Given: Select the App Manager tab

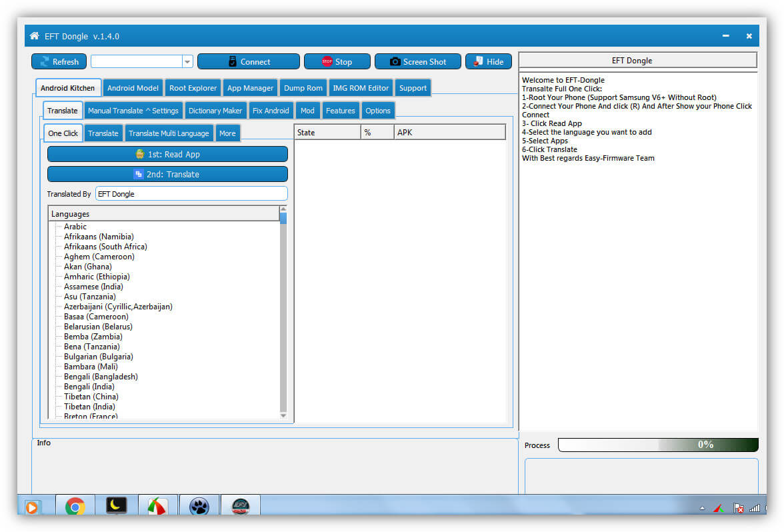Looking at the screenshot, I should 251,88.
